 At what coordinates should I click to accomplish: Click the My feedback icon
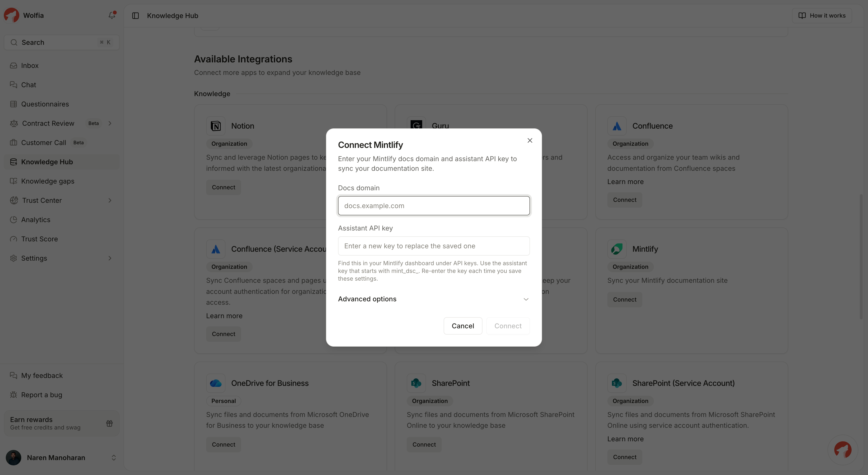[x=14, y=375]
